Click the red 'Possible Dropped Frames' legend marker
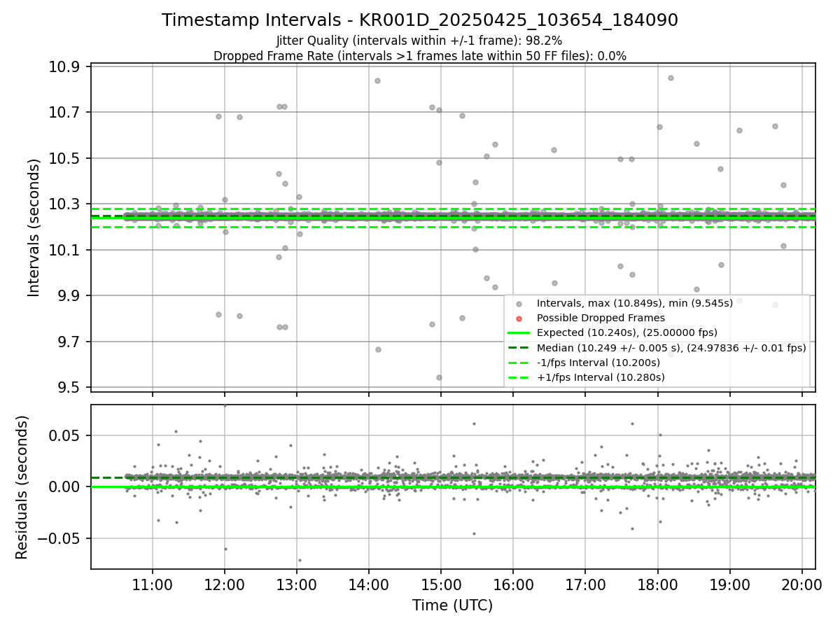Screen dimensions: 840x630 [x=518, y=318]
